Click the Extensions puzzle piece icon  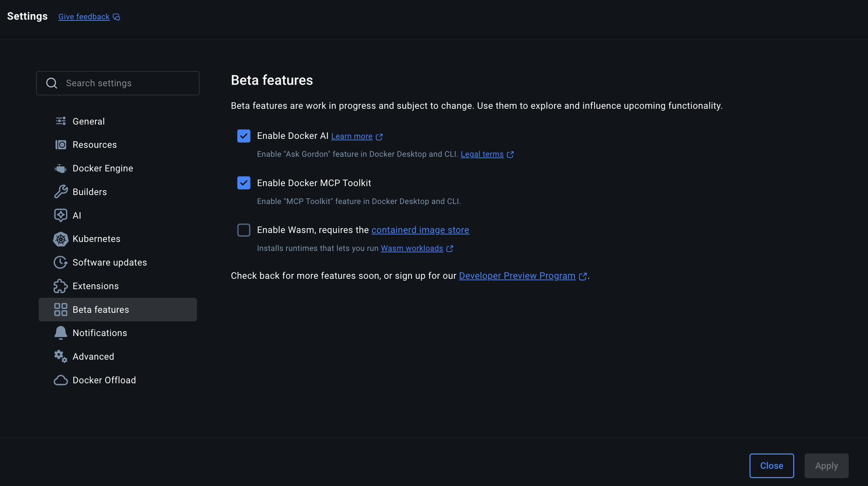click(x=61, y=286)
